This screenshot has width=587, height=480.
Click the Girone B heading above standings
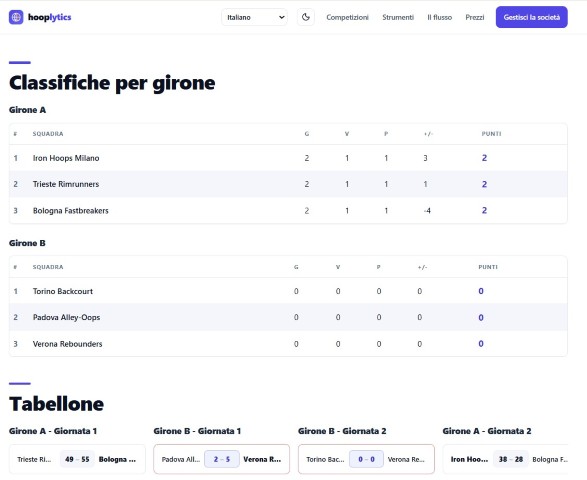pyautogui.click(x=27, y=243)
